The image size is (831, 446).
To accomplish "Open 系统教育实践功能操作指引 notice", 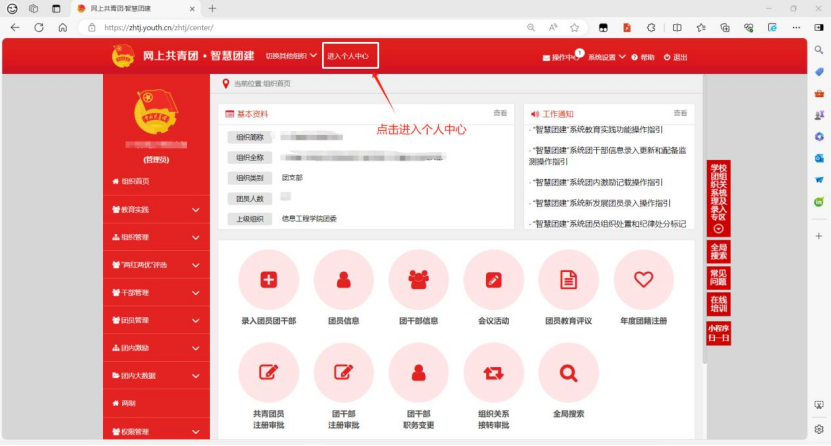I will tap(596, 130).
